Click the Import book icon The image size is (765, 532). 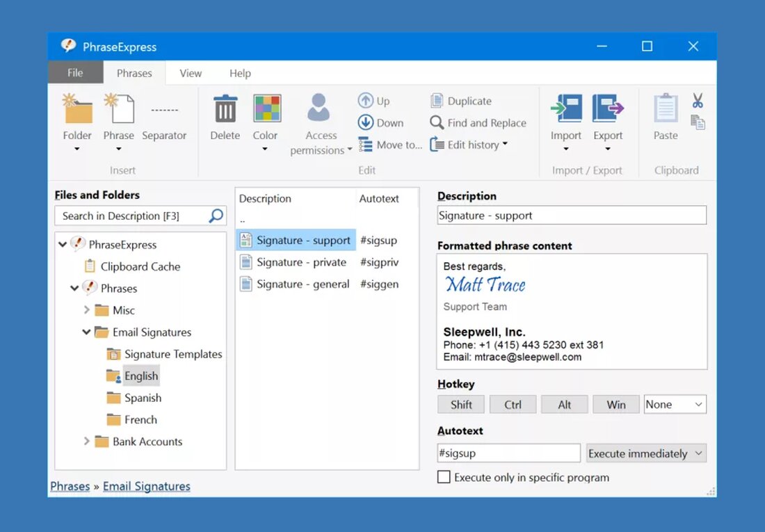566,108
